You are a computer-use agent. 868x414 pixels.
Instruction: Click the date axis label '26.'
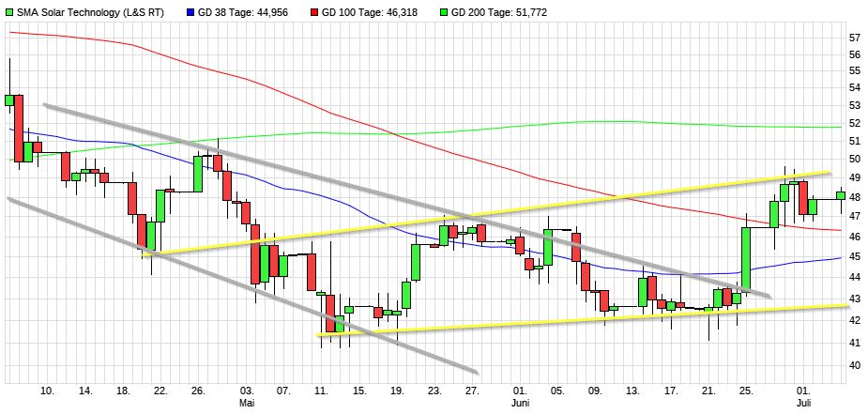click(x=199, y=391)
